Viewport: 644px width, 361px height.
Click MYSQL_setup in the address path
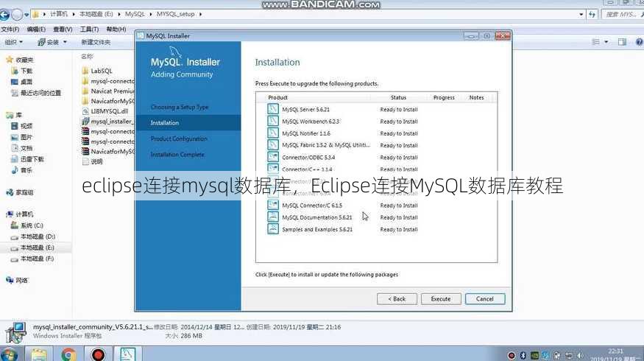click(175, 14)
